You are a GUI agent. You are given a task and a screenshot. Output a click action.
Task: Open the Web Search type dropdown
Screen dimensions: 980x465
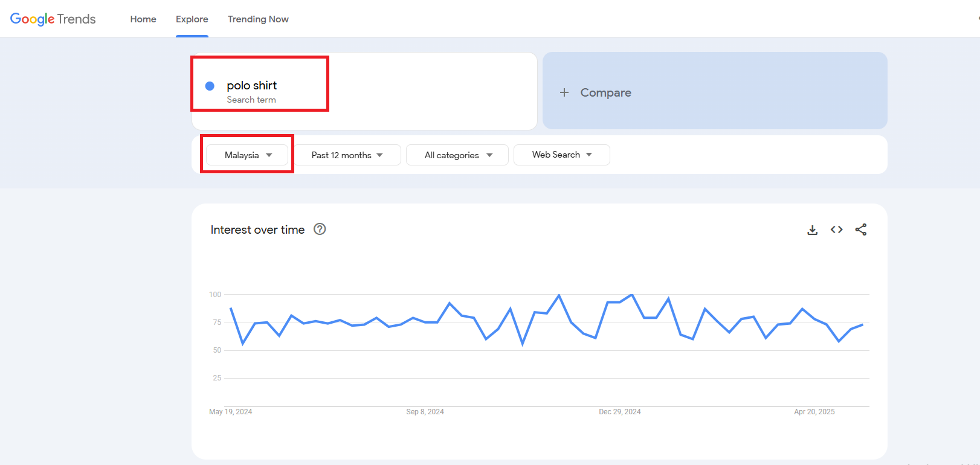[562, 155]
